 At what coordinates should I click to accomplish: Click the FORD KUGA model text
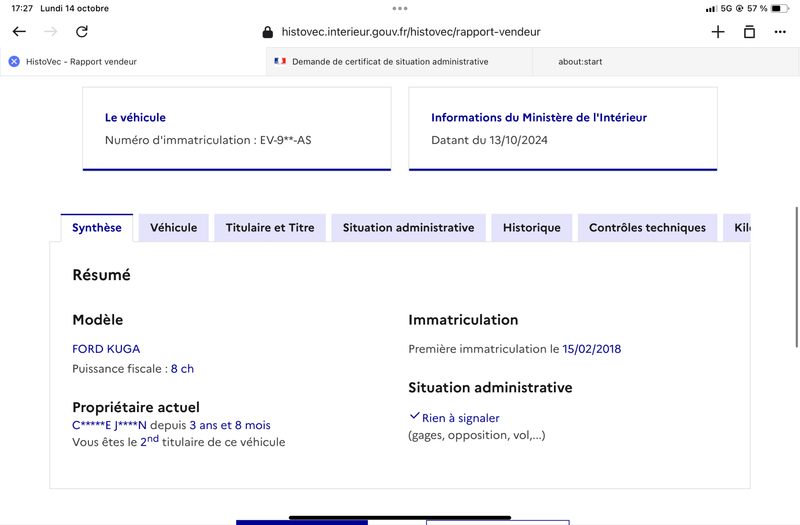point(106,349)
